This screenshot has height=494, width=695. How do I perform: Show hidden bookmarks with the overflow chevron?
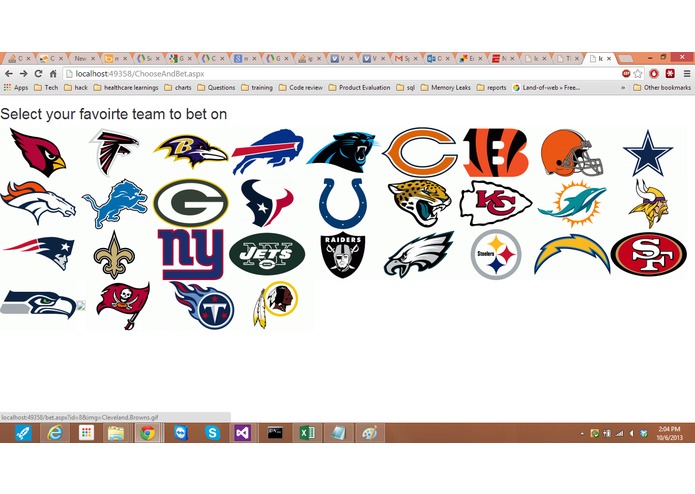pos(623,88)
